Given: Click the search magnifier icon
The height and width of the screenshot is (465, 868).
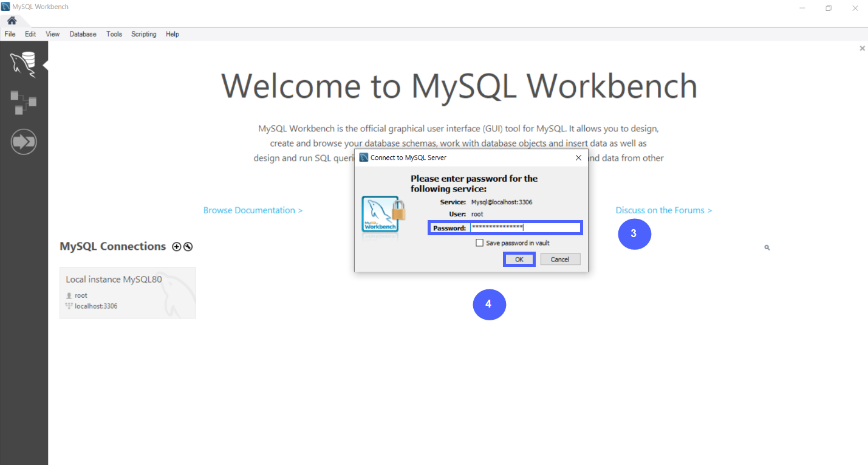Looking at the screenshot, I should pos(767,247).
